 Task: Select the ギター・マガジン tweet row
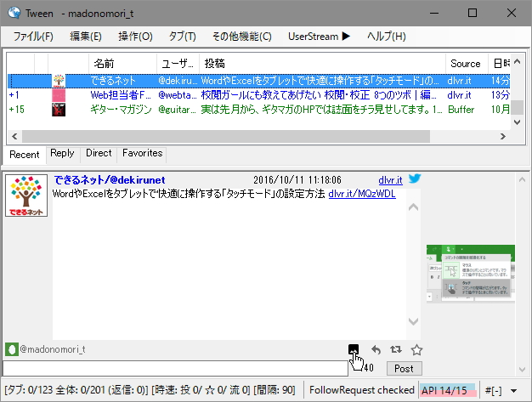tap(259, 110)
